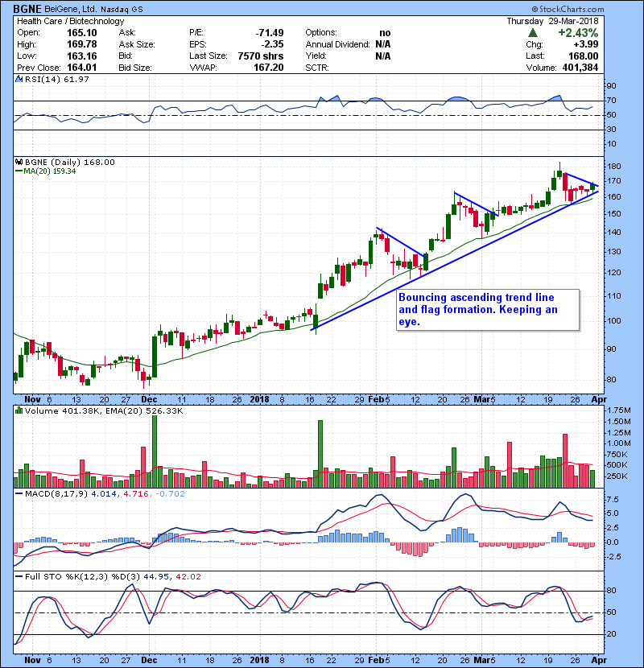Click the 'Bouncing ascending trend line' annotation box

click(488, 310)
